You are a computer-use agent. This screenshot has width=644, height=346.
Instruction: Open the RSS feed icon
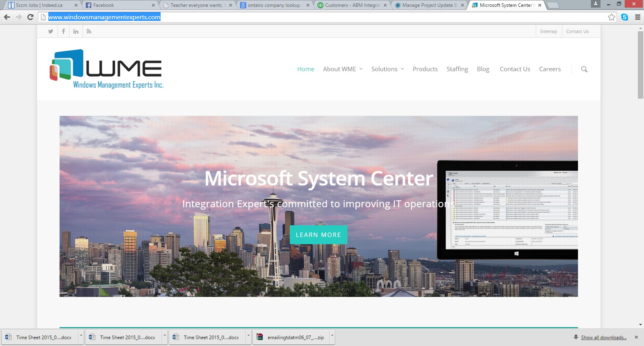tap(89, 31)
